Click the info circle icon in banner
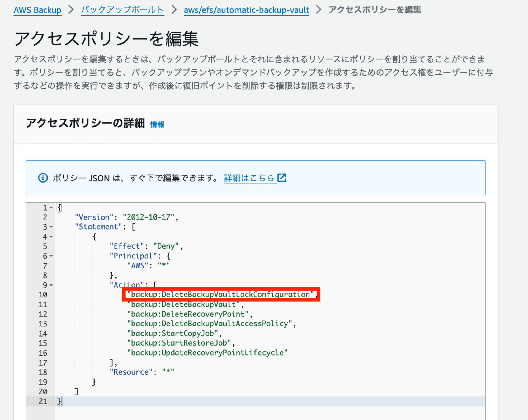The height and width of the screenshot is (420, 528). 43,178
